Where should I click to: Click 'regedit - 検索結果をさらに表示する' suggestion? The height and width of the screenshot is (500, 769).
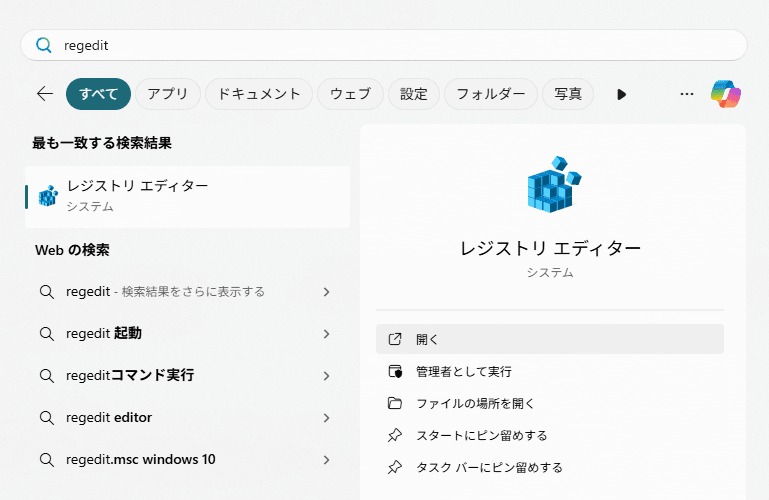coord(187,292)
